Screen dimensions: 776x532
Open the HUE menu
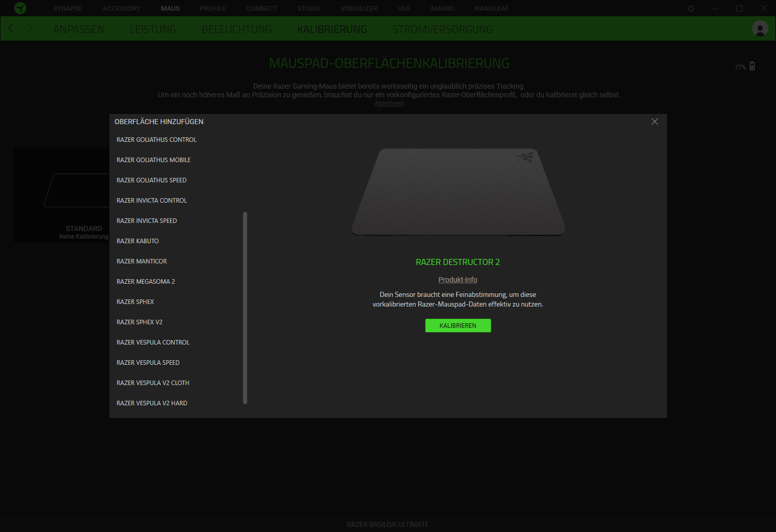tap(404, 9)
